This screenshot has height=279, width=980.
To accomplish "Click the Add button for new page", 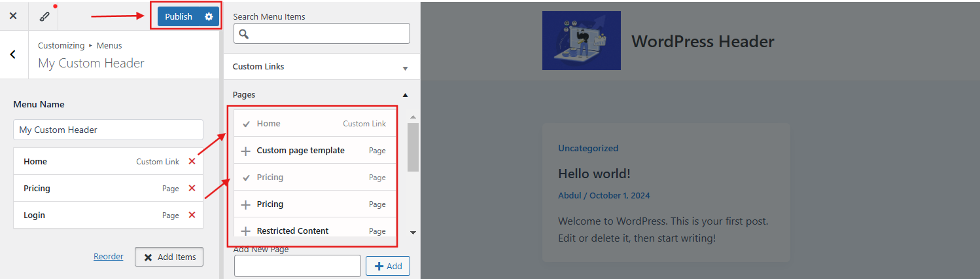I will click(x=388, y=266).
